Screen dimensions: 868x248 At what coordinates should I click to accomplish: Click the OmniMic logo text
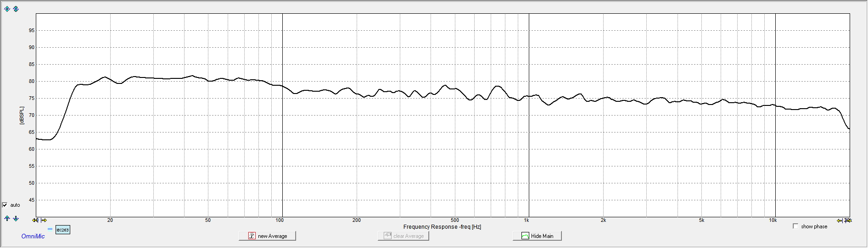[33, 237]
